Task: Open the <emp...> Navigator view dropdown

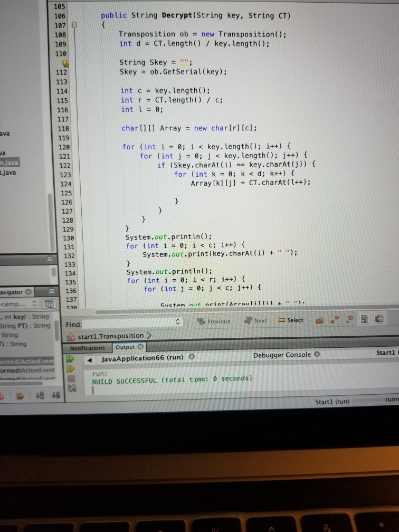Action: click(x=18, y=303)
